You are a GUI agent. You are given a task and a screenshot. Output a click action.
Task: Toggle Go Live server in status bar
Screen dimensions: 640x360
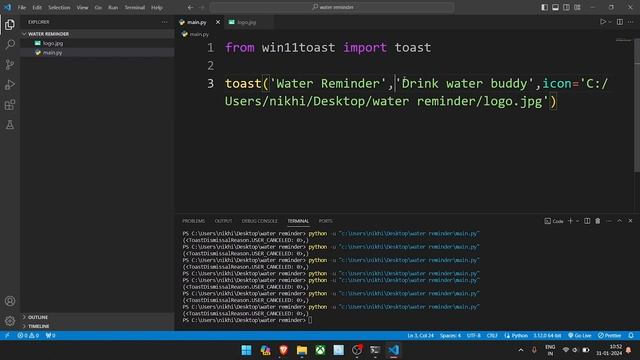(580, 336)
